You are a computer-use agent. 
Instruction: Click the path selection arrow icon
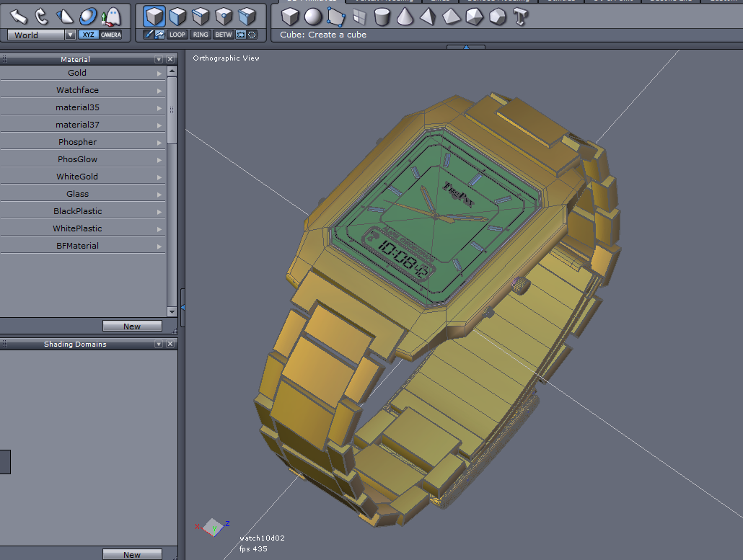point(159,35)
